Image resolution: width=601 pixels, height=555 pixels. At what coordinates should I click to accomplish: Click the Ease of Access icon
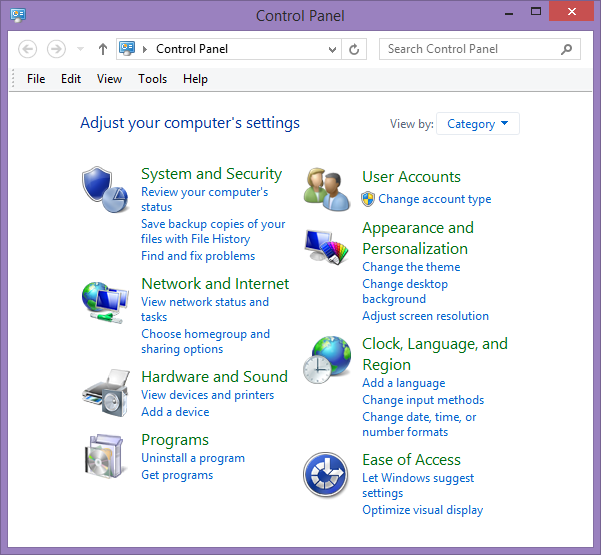[x=325, y=476]
